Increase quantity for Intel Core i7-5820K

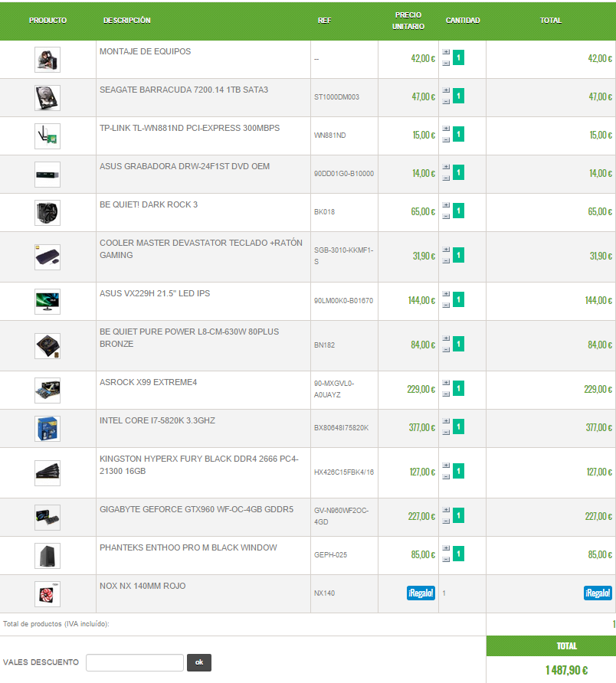point(446,421)
